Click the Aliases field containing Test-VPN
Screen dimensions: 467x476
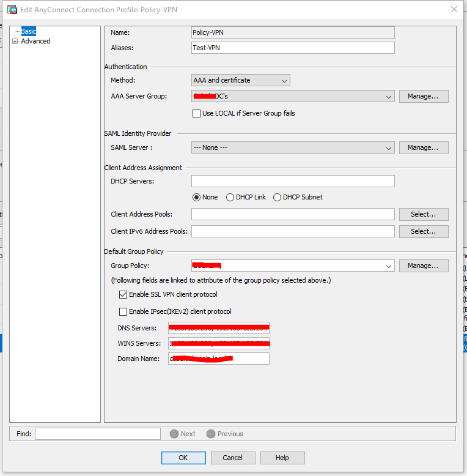pyautogui.click(x=293, y=48)
